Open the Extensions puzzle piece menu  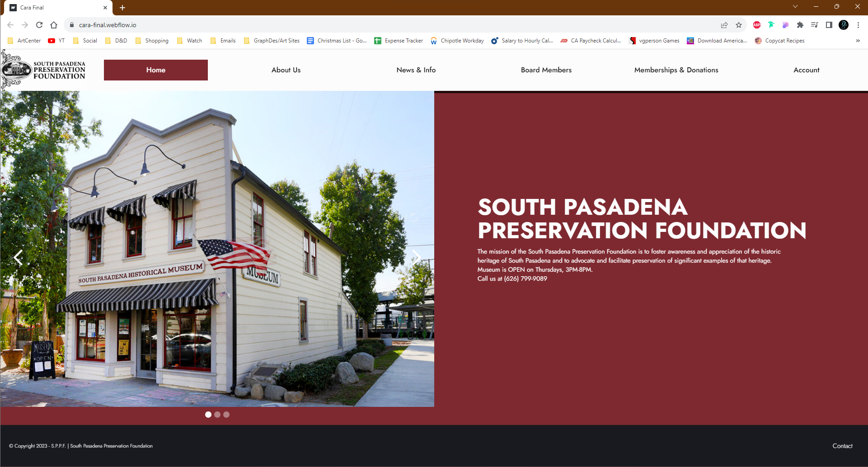coord(800,25)
